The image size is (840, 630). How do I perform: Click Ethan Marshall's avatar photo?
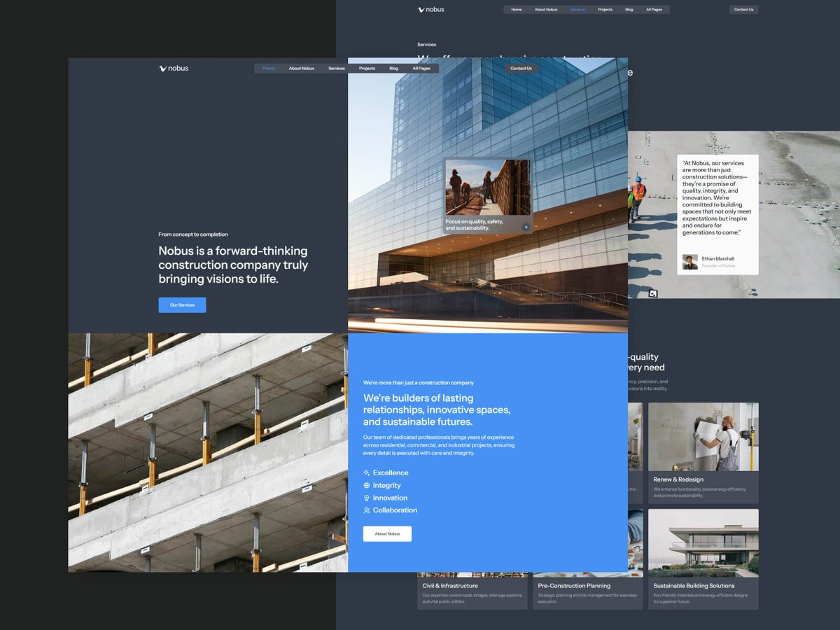click(x=690, y=262)
